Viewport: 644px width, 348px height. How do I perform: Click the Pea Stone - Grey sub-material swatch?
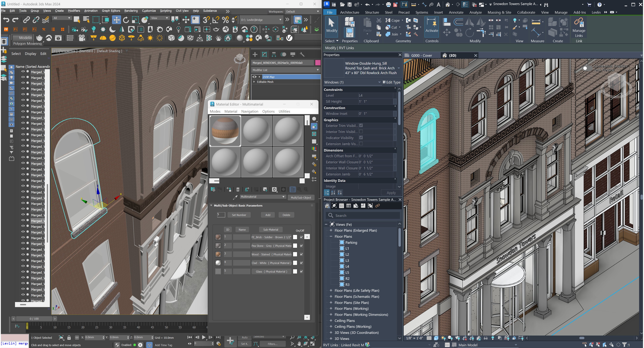[x=218, y=246]
